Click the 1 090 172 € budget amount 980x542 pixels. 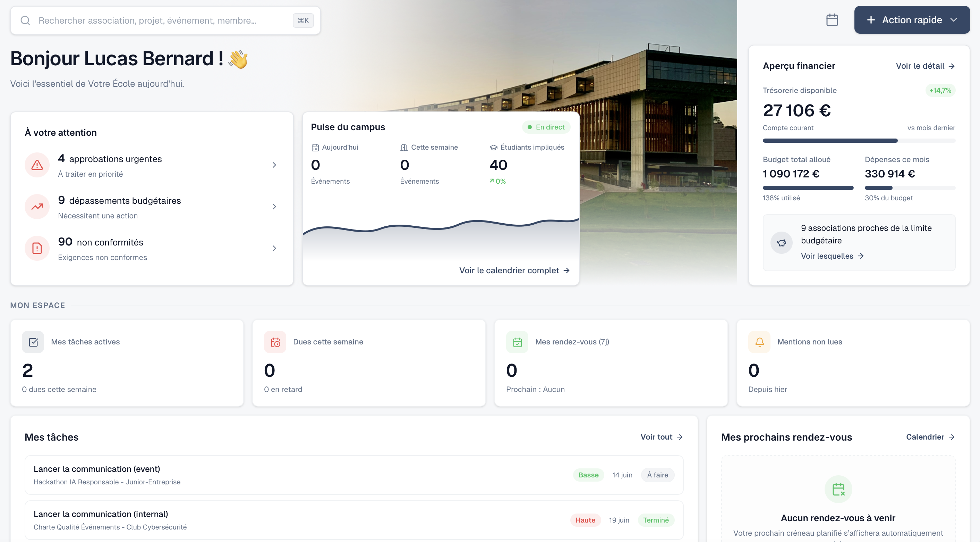click(791, 174)
